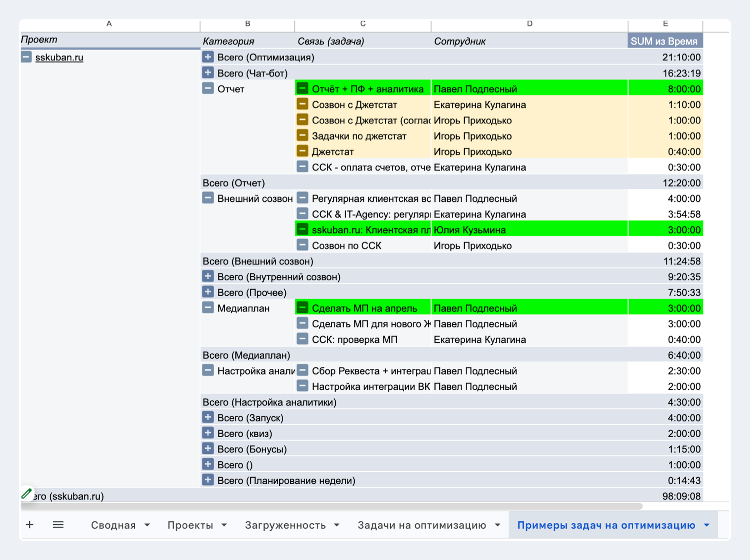Collapse the Внешний созвон category group
Screen dimensions: 750x560
tap(208, 198)
